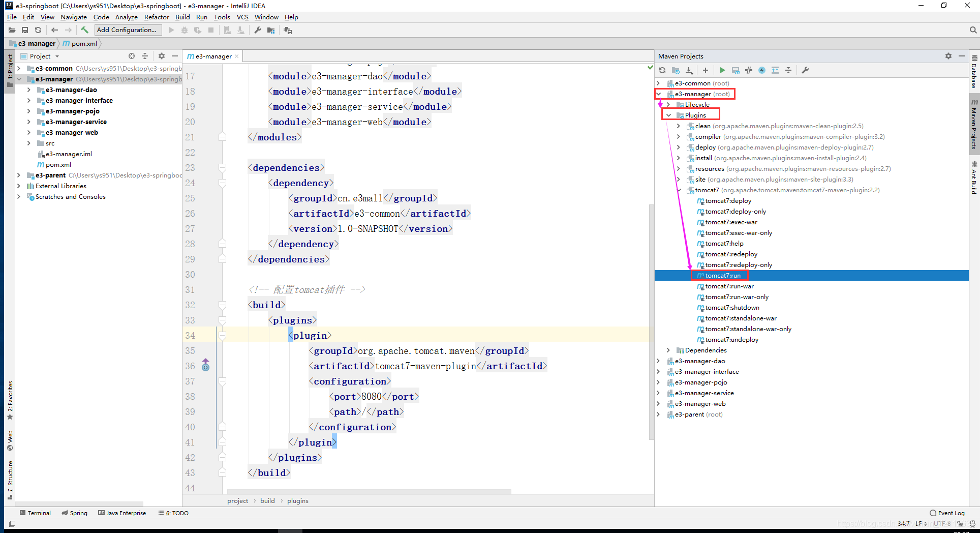Expand e3-common in the Project tree

[x=19, y=68]
